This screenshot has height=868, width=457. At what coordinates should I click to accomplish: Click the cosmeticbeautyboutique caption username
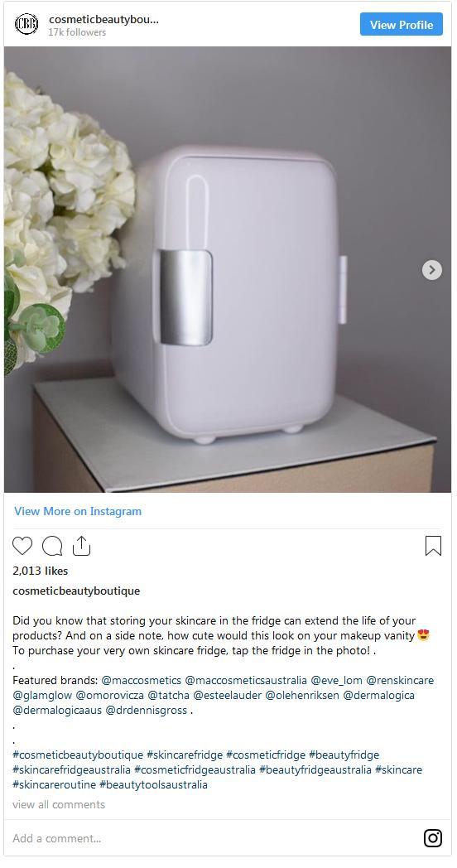(76, 591)
